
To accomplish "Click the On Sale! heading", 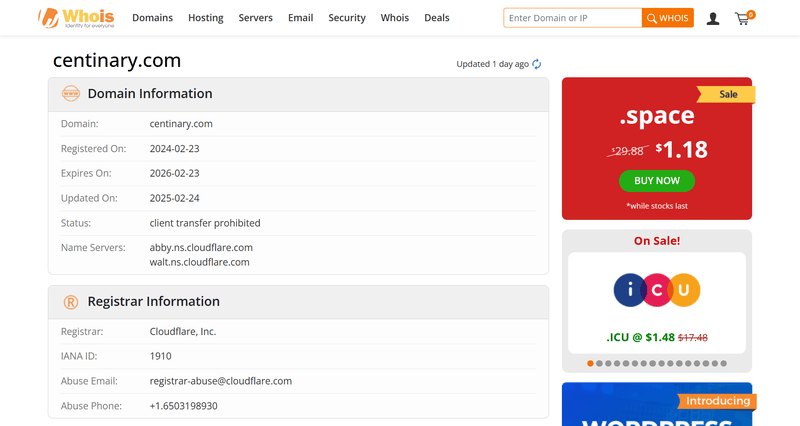I will point(657,241).
